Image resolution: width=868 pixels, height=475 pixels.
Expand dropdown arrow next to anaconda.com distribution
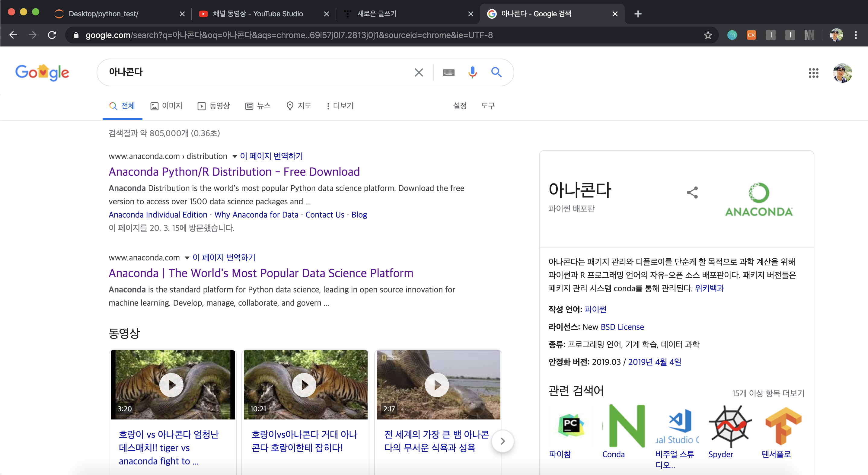click(x=235, y=156)
